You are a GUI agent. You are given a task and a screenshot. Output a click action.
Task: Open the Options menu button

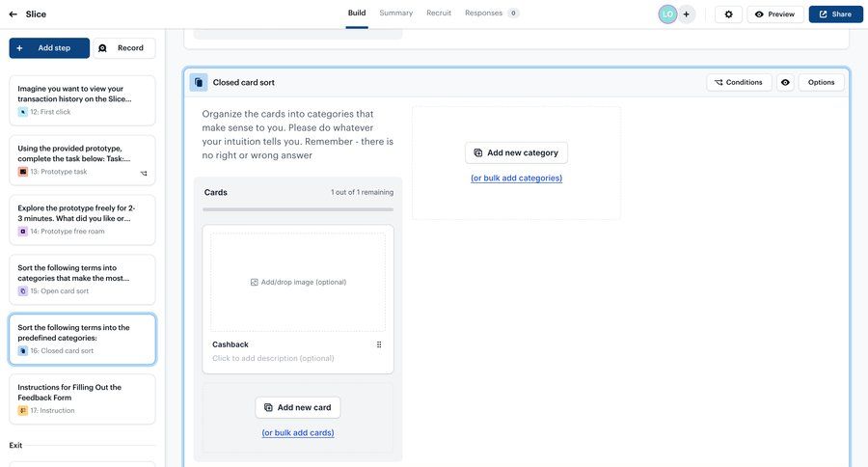point(821,83)
